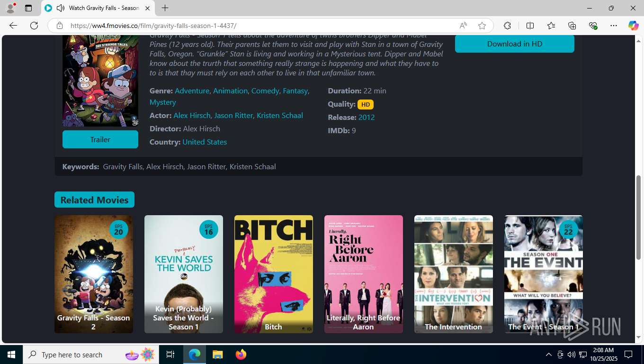Open the Fantasy genre link
Viewport: 644px width, 364px height.
(295, 91)
